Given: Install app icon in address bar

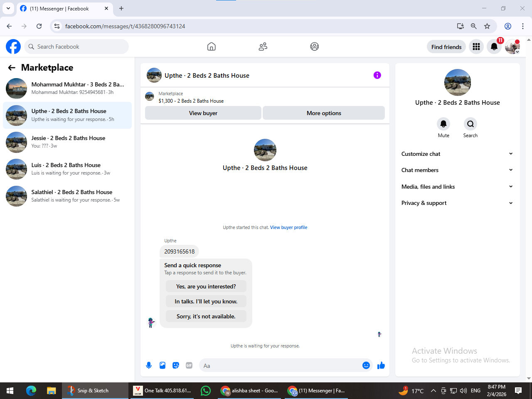Looking at the screenshot, I should tap(461, 26).
